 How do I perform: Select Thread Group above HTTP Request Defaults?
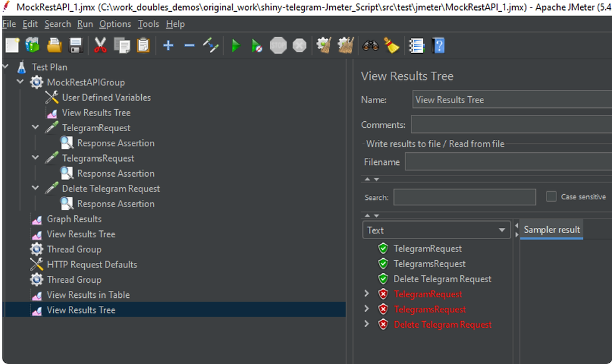point(74,249)
